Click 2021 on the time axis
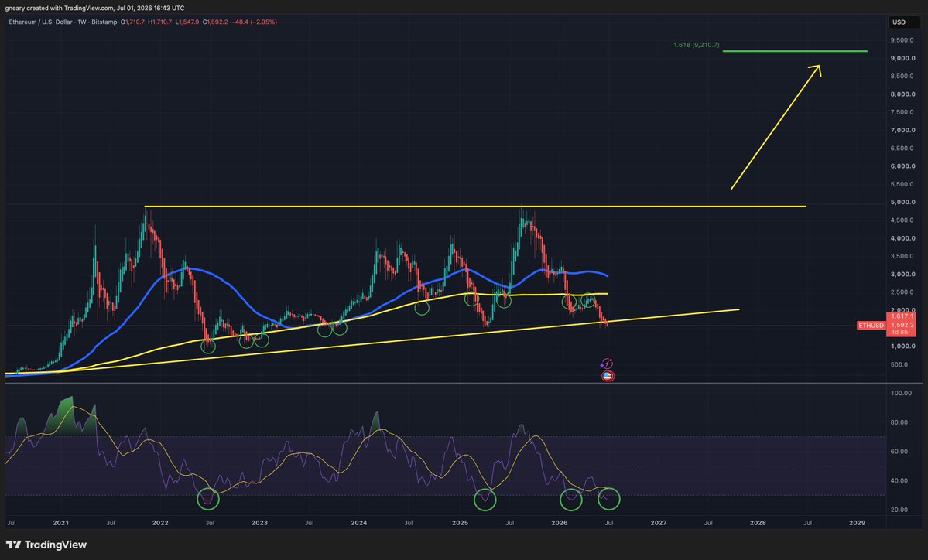 tap(60, 523)
